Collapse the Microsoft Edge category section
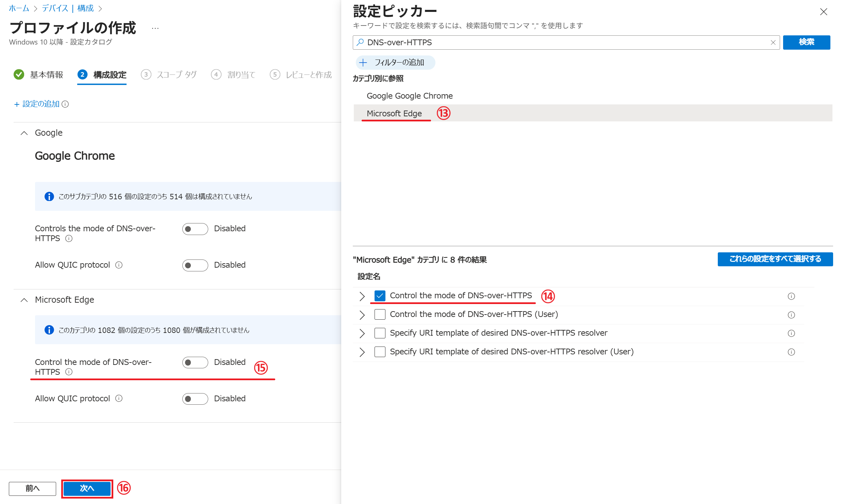This screenshot has height=504, width=844. [24, 300]
